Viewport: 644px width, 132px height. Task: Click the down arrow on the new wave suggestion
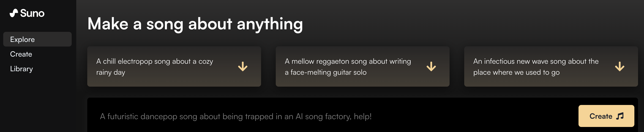point(619,67)
